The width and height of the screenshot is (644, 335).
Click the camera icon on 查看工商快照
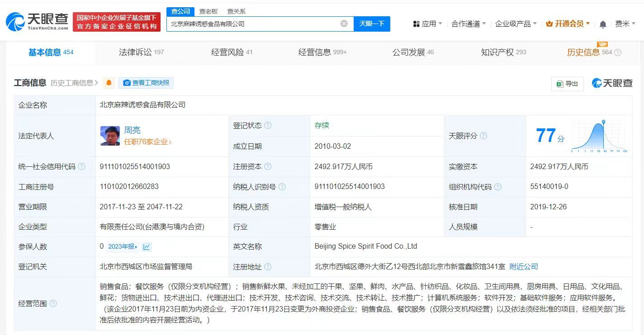[127, 83]
